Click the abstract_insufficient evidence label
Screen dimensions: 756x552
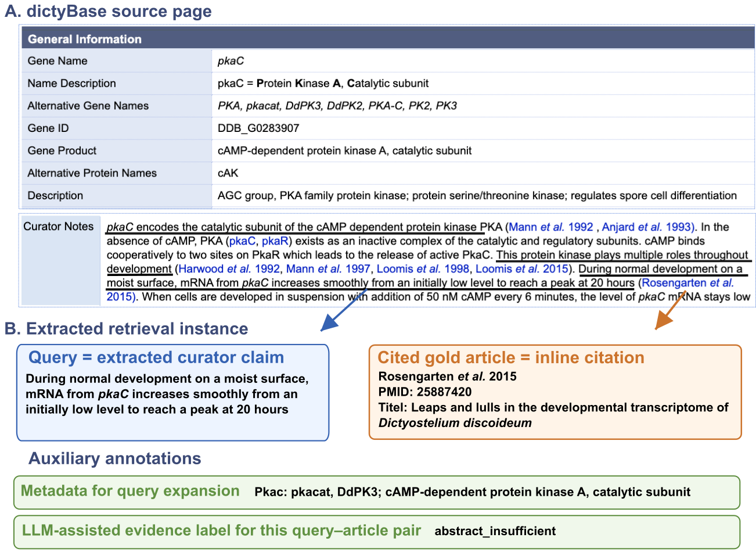point(495,531)
